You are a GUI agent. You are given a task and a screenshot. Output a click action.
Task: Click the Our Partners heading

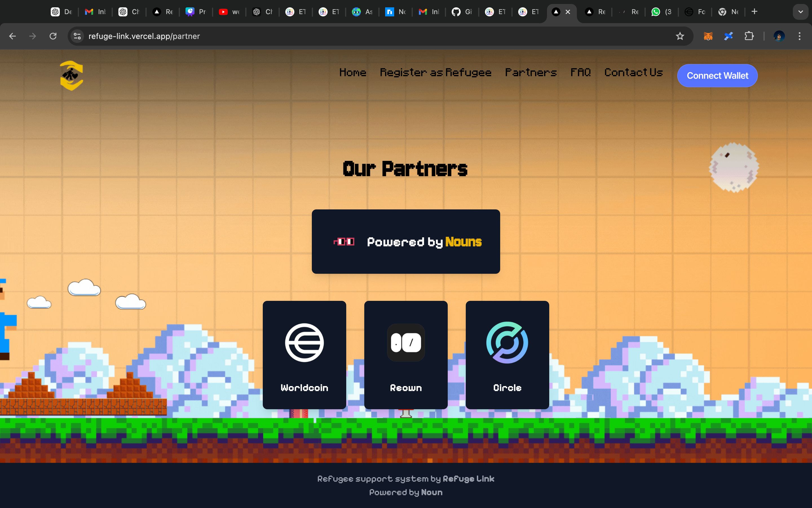(405, 169)
